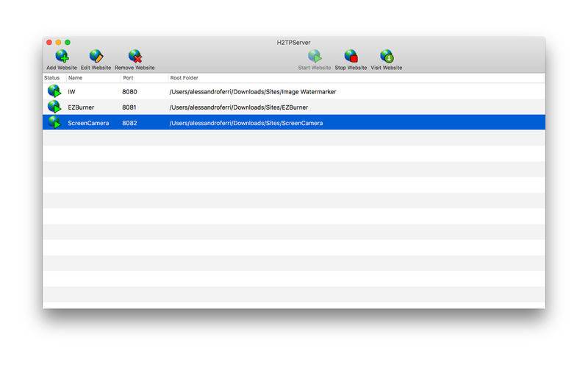Sort by the Name column header
Viewport: 588px width, 368px height.
pyautogui.click(x=75, y=78)
